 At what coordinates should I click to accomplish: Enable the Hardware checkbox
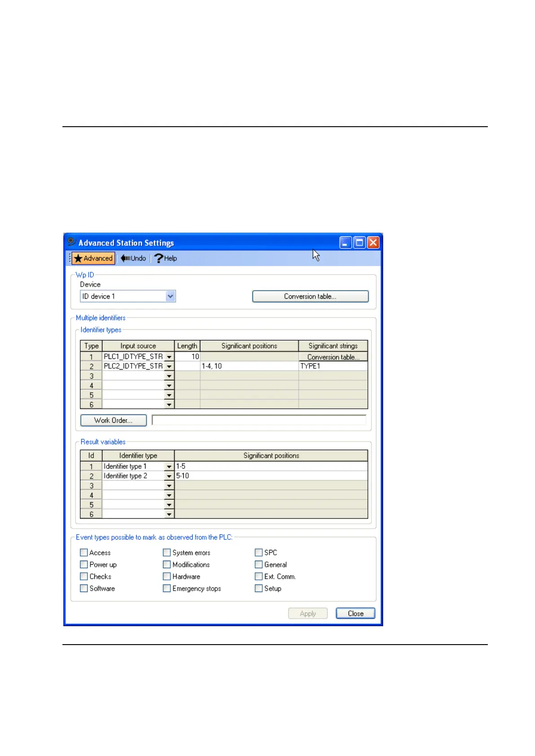click(167, 576)
